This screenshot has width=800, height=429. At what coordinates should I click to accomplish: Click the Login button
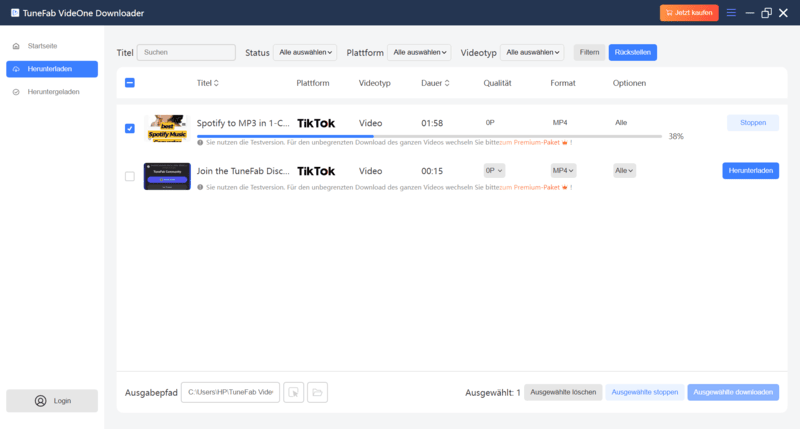[52, 401]
